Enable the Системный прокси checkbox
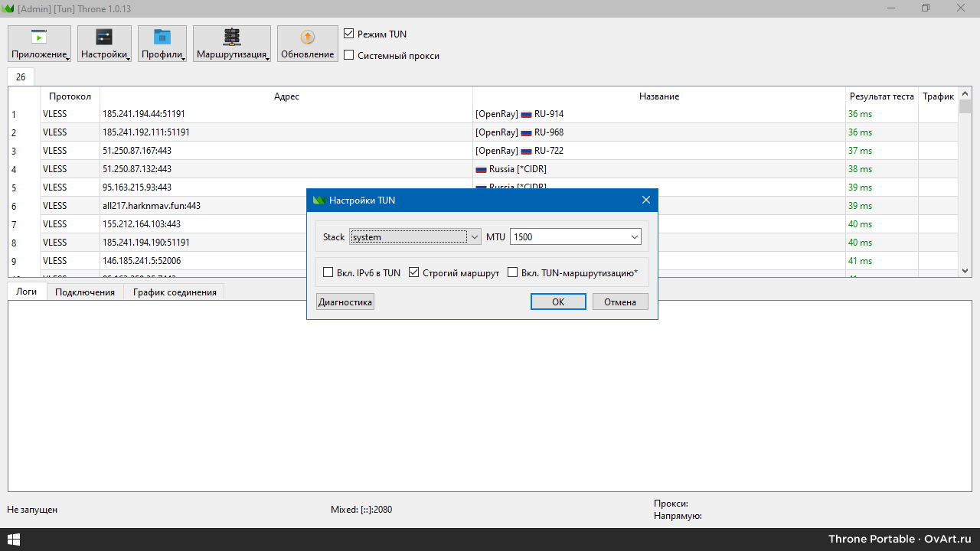980x551 pixels. [349, 55]
